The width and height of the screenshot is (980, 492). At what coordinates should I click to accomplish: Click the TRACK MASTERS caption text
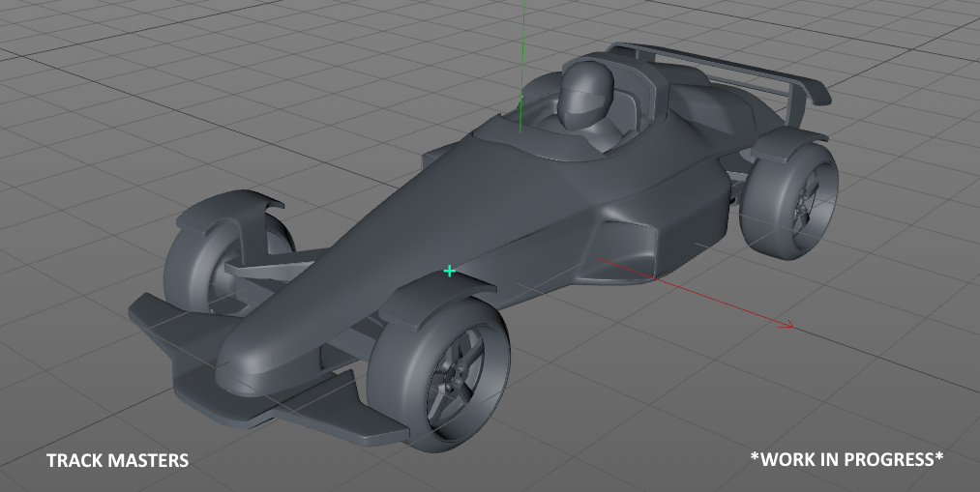coord(117,461)
